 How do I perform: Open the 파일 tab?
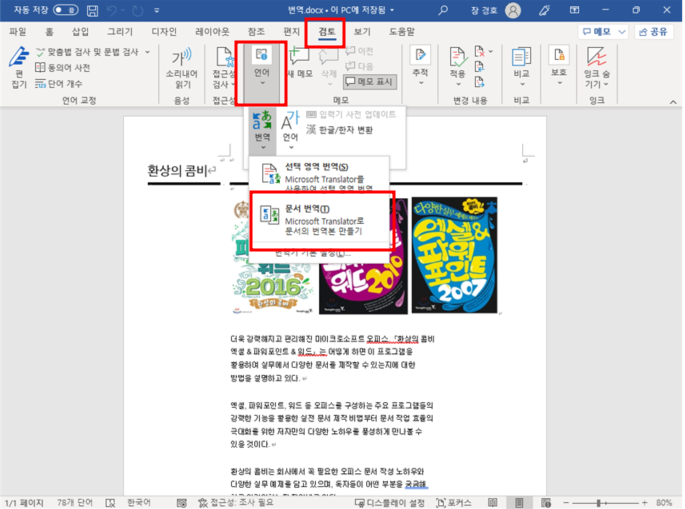point(18,31)
